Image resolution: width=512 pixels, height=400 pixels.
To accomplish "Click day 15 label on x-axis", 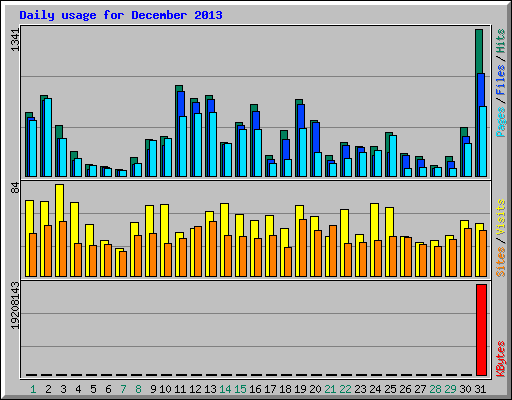I will tap(240, 389).
